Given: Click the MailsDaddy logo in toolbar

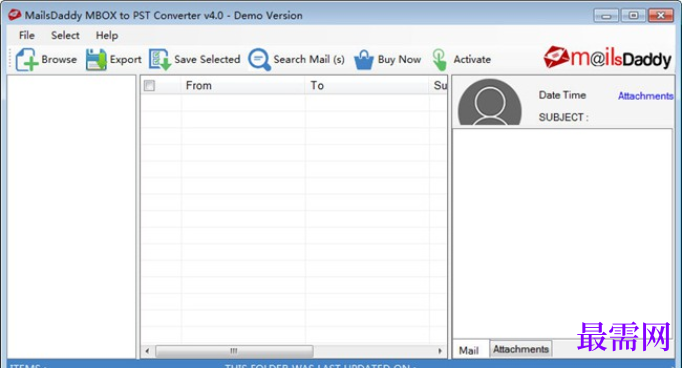Looking at the screenshot, I should [x=607, y=58].
